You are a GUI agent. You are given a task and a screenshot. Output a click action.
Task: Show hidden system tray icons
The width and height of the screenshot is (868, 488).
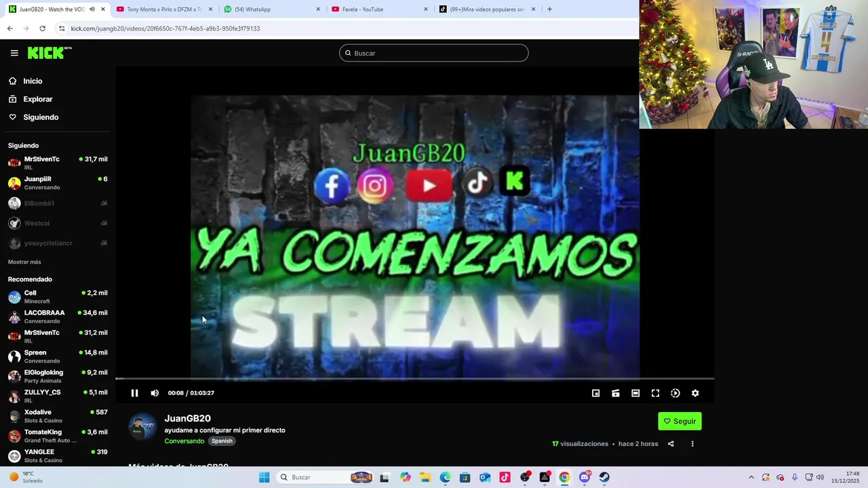tap(751, 477)
